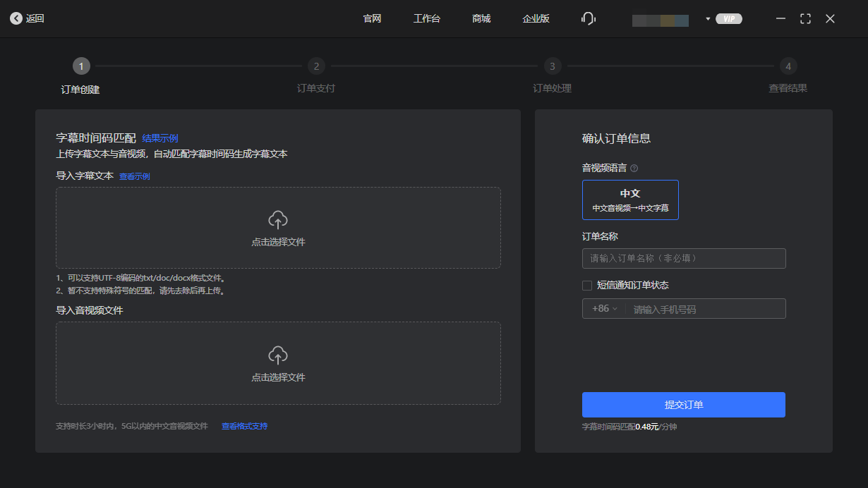Click 订单处理 step label
Image resolution: width=868 pixels, height=488 pixels.
click(552, 88)
